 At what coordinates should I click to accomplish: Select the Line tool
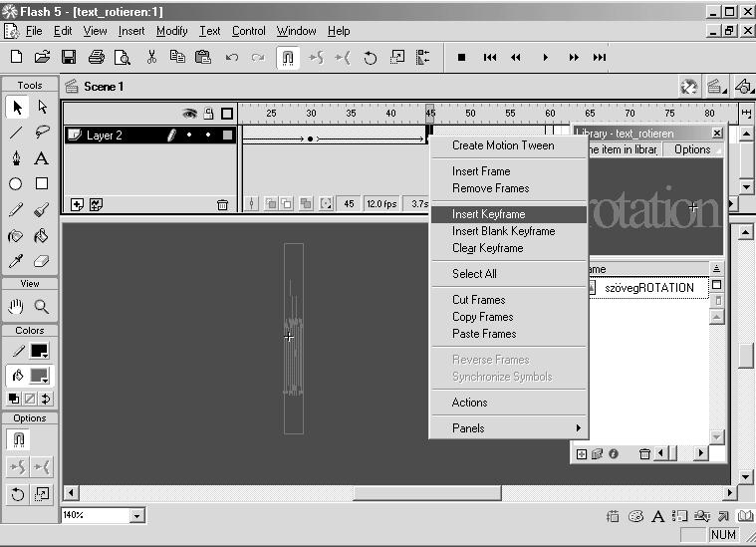pyautogui.click(x=16, y=133)
